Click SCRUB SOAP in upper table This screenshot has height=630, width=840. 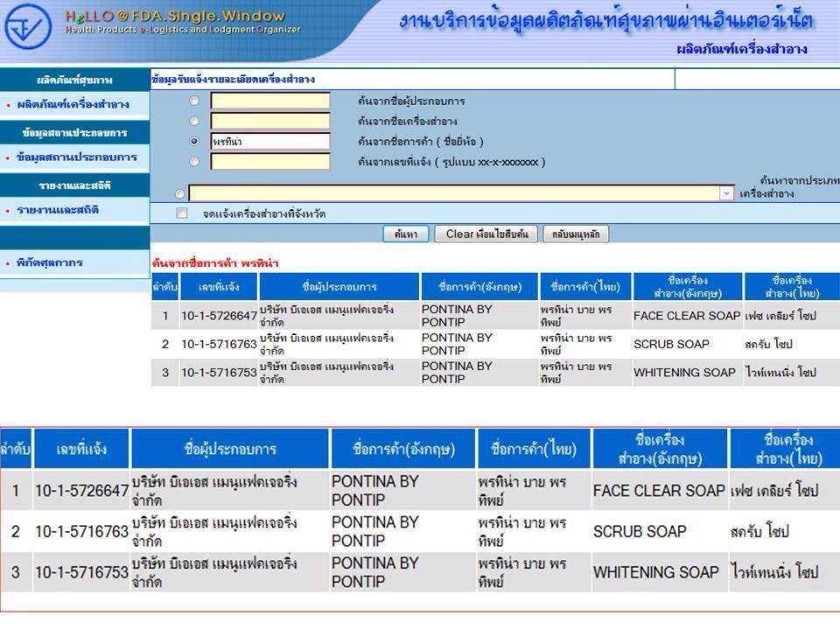[x=671, y=345]
